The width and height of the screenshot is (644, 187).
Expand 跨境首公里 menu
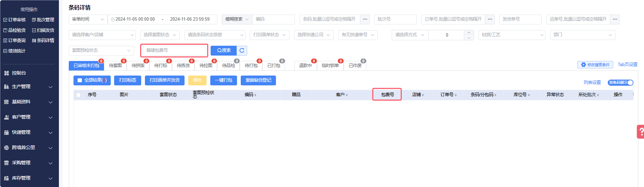[28, 148]
